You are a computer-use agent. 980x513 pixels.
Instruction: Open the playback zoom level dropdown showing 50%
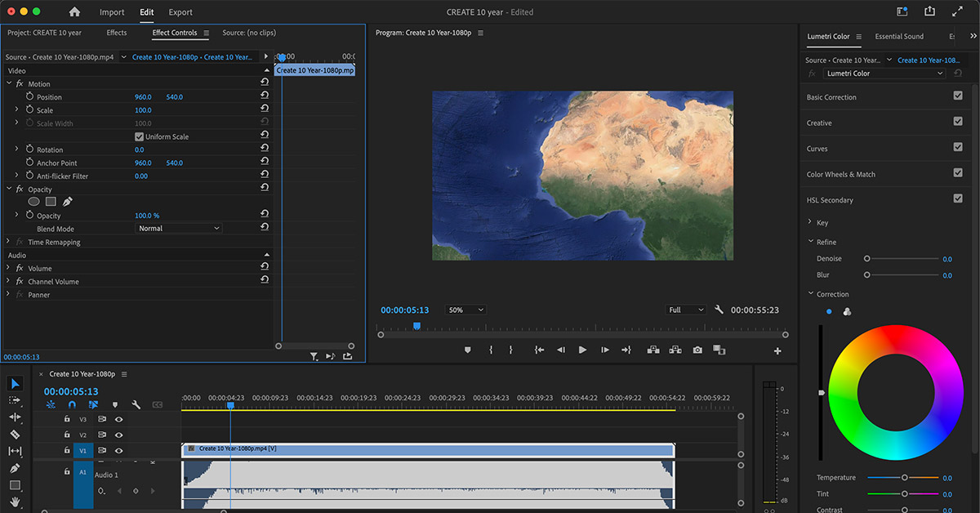[464, 310]
